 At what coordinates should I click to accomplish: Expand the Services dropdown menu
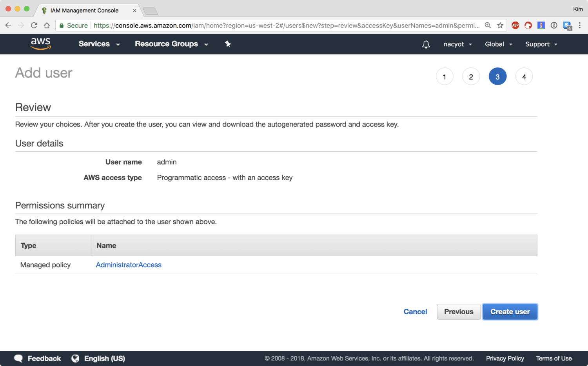pyautogui.click(x=99, y=44)
